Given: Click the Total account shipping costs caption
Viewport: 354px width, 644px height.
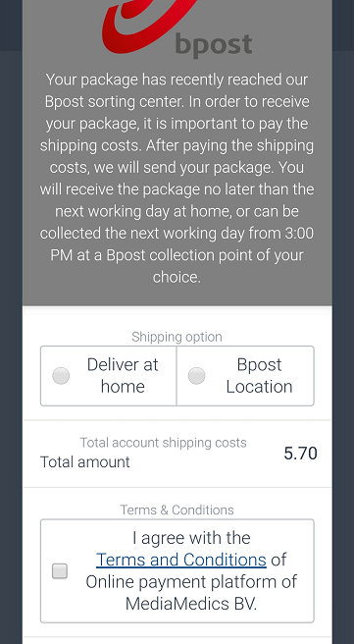Looking at the screenshot, I should pyautogui.click(x=163, y=443).
